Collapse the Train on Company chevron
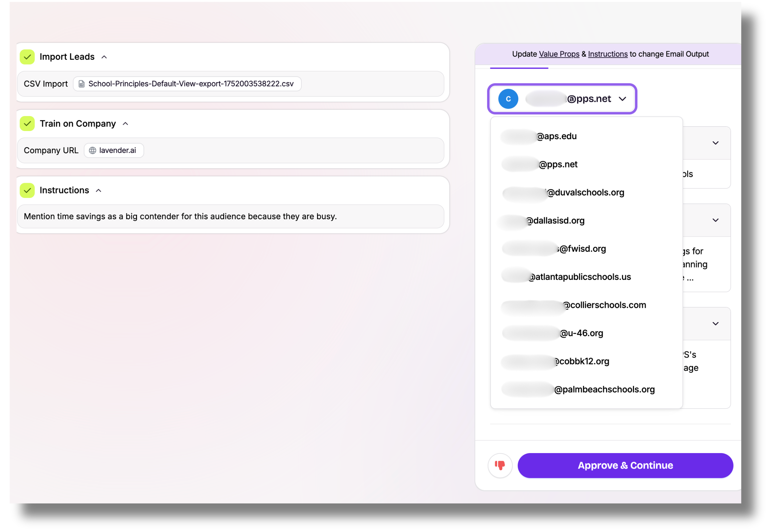The width and height of the screenshot is (776, 532). pos(126,124)
